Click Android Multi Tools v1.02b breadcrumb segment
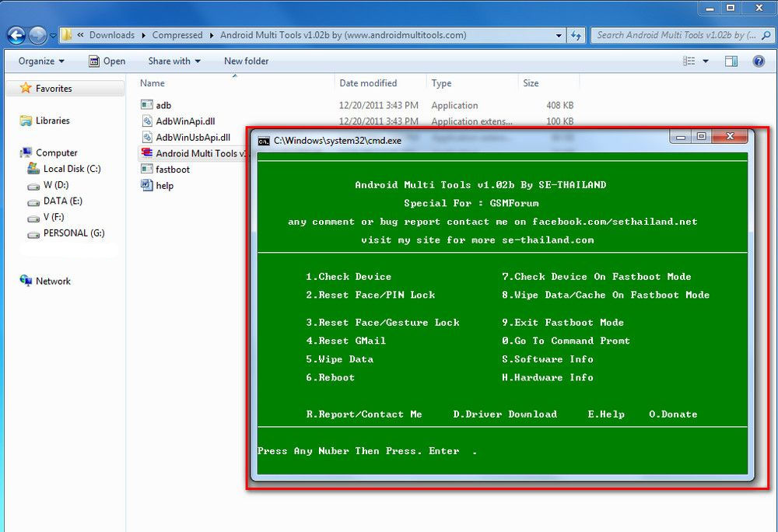778x532 pixels. [343, 35]
